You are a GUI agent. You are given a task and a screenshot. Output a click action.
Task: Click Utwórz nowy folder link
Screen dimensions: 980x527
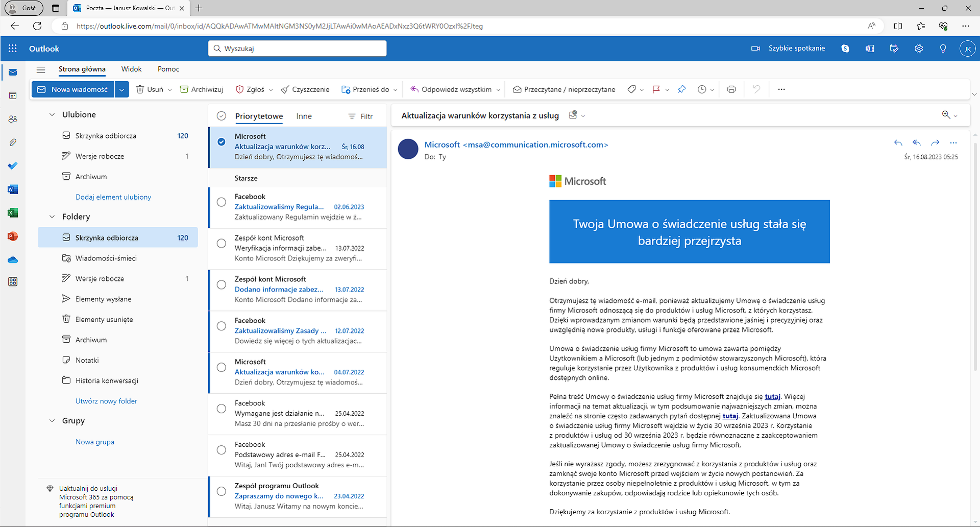pyautogui.click(x=106, y=401)
